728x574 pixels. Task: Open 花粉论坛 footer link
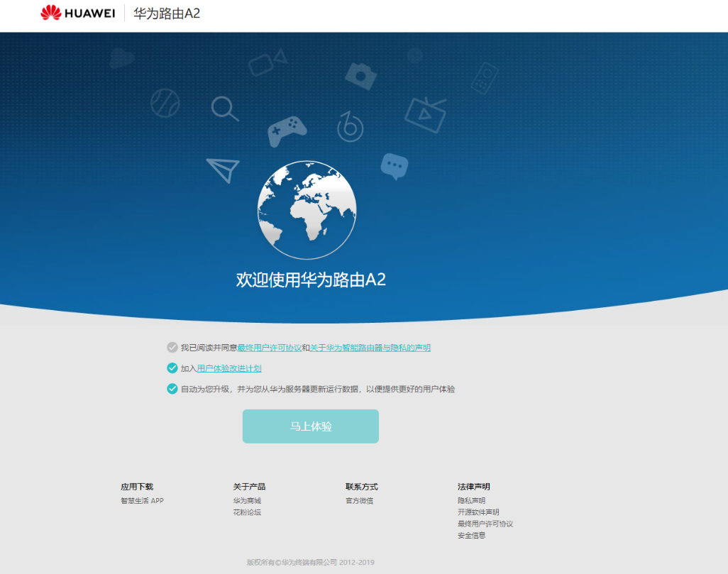pos(247,512)
